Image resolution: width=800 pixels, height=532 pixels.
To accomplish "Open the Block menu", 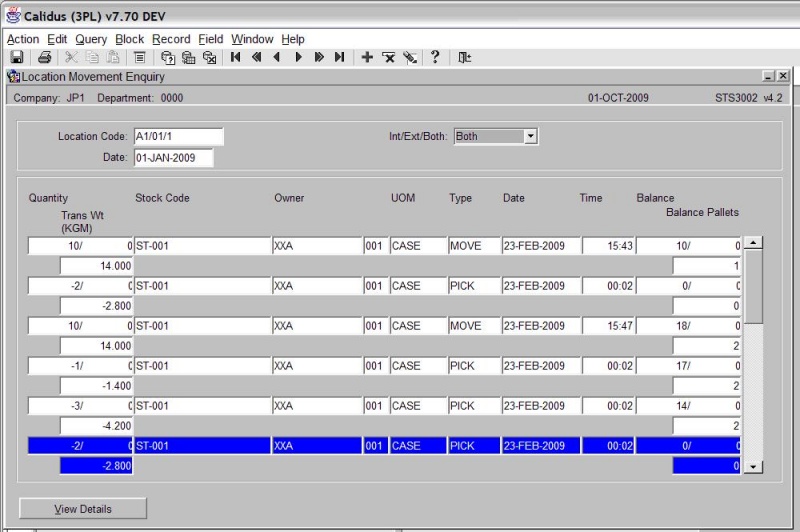I will 130,39.
